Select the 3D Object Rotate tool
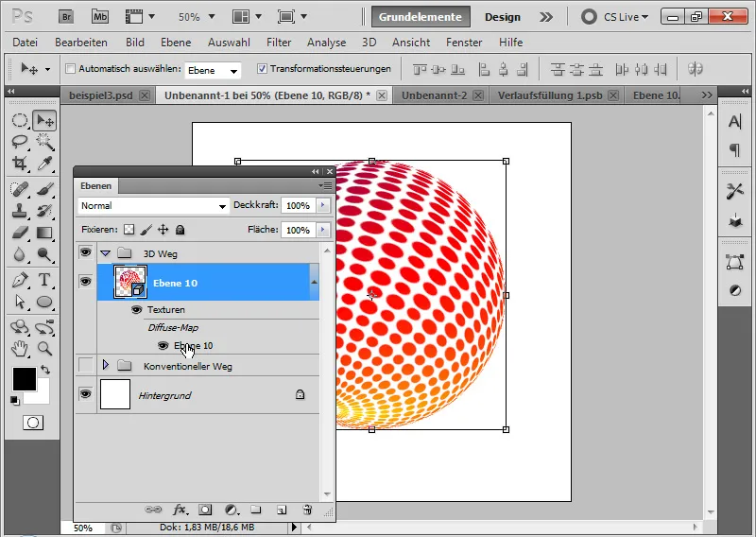 click(20, 327)
